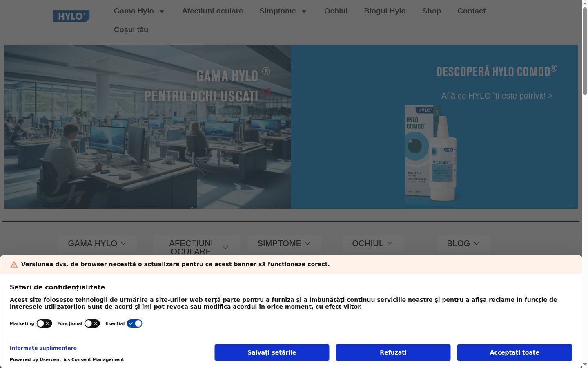Click Acceptați toate button
Viewport: 588px width, 368px height.
pyautogui.click(x=514, y=352)
